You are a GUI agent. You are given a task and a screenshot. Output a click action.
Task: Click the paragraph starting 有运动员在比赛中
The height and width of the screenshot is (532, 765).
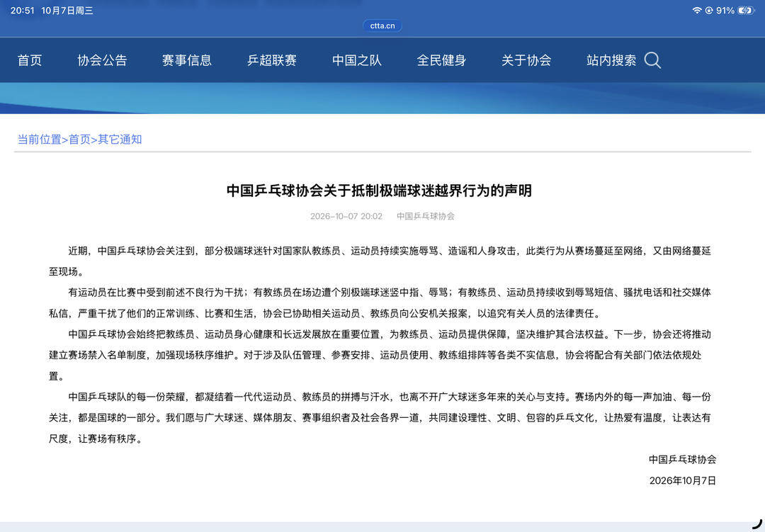point(380,302)
